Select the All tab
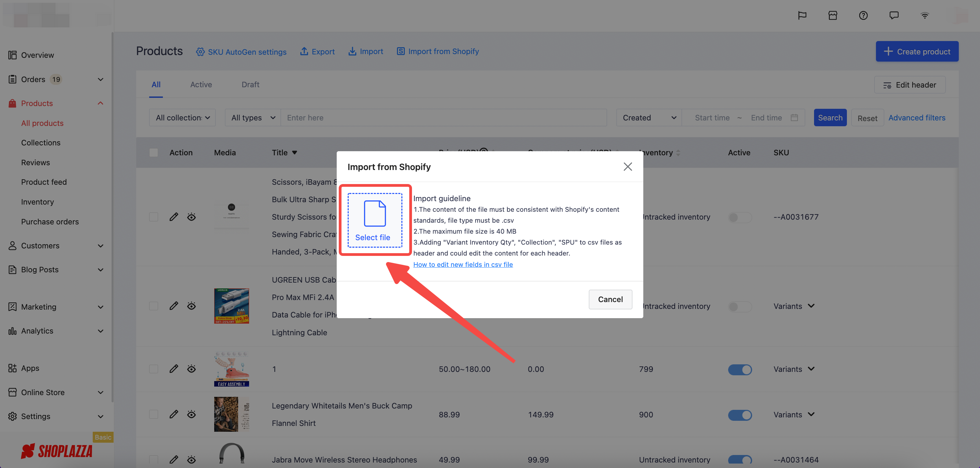 tap(156, 84)
